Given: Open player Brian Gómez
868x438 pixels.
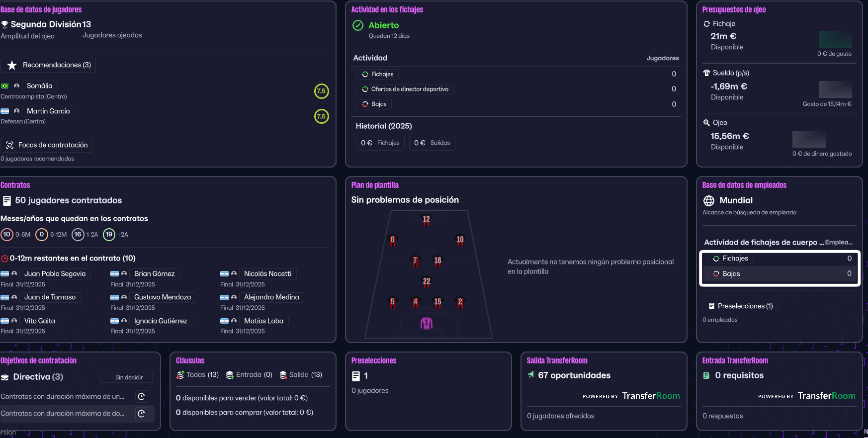Looking at the screenshot, I should (155, 274).
